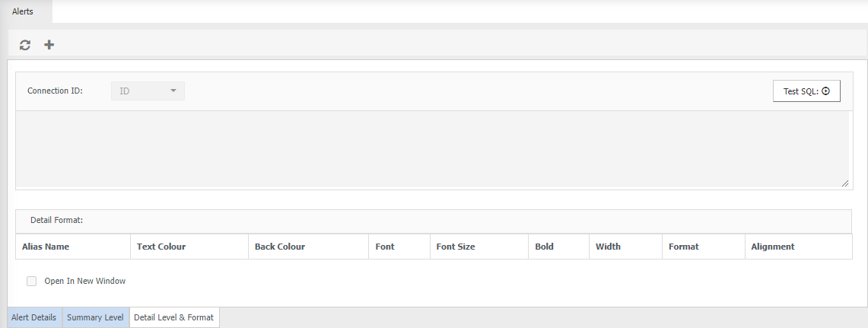This screenshot has height=328, width=868.
Task: Select the Detail Level & Format tab
Action: (173, 317)
